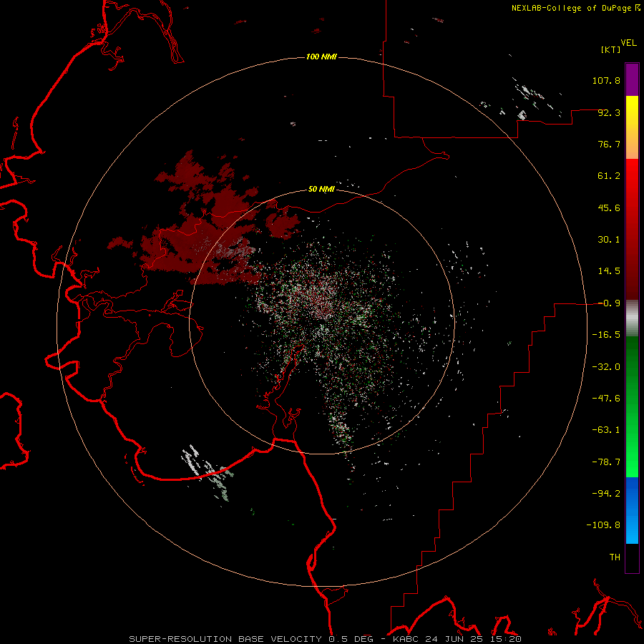Select the 30.1 velocity scale value
644x644 pixels.
click(x=609, y=240)
